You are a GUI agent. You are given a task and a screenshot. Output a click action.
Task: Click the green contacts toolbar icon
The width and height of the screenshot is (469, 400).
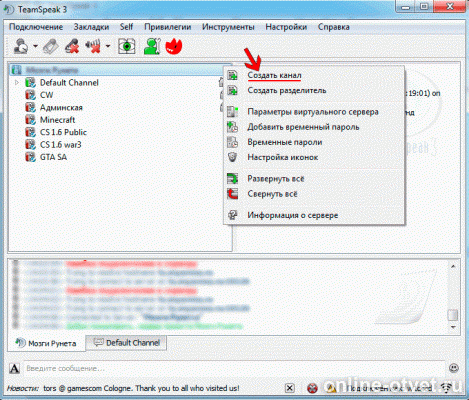coord(152,46)
